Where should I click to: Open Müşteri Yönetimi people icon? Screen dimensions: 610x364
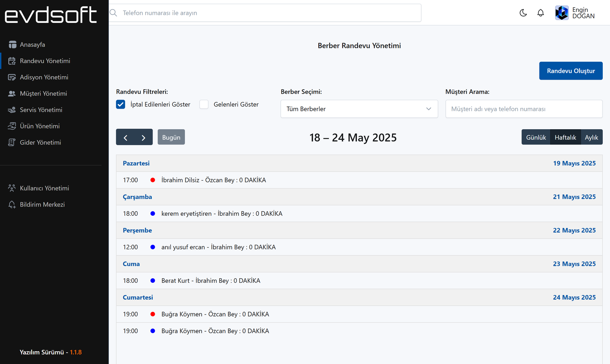[12, 93]
